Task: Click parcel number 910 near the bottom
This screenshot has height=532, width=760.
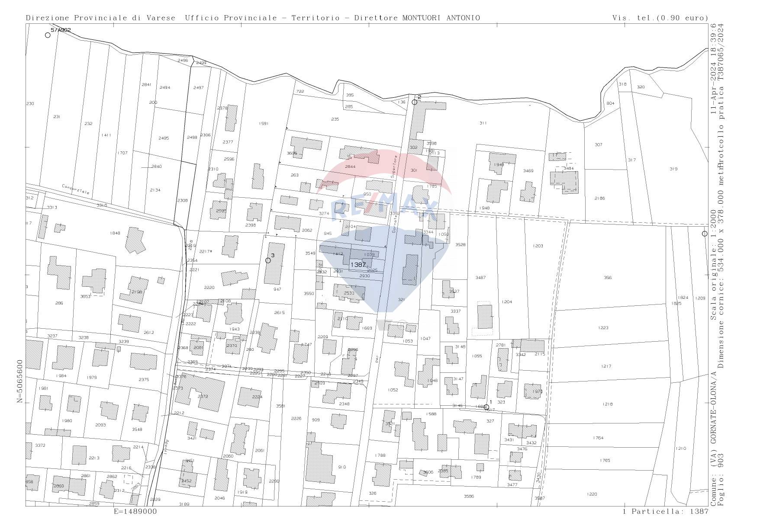Action: 342,467
